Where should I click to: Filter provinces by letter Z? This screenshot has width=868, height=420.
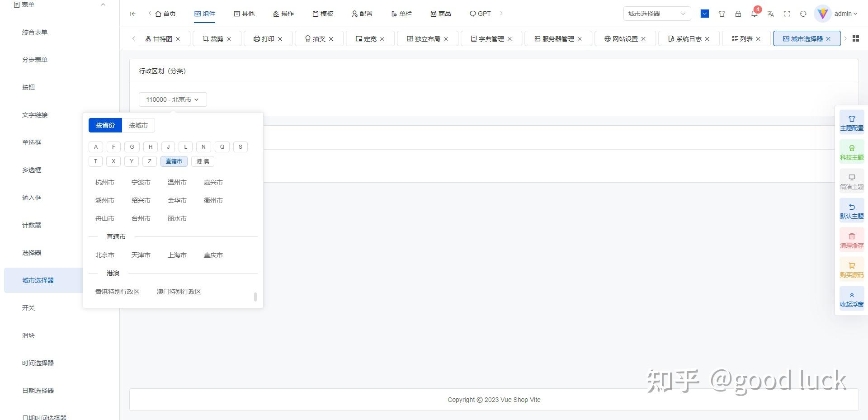point(150,161)
